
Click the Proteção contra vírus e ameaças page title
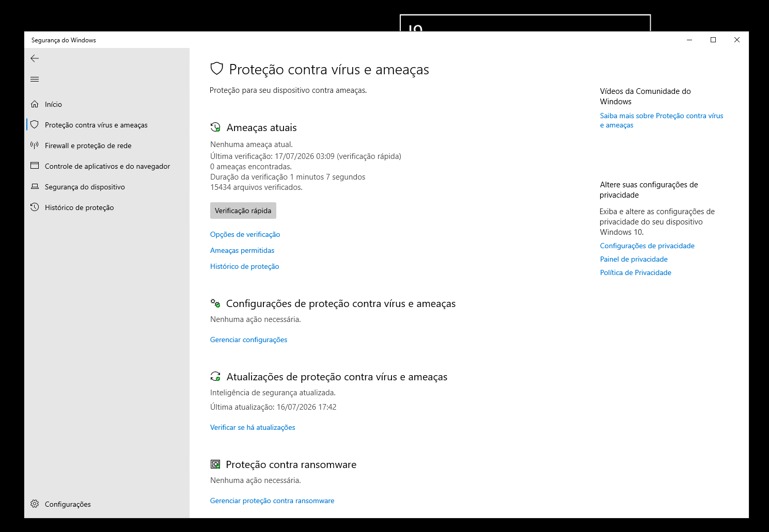329,70
